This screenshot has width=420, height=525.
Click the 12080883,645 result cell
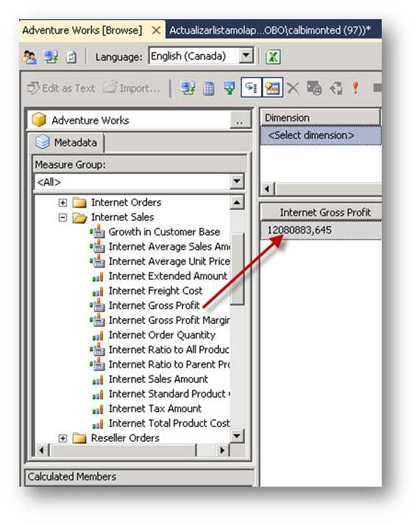321,230
